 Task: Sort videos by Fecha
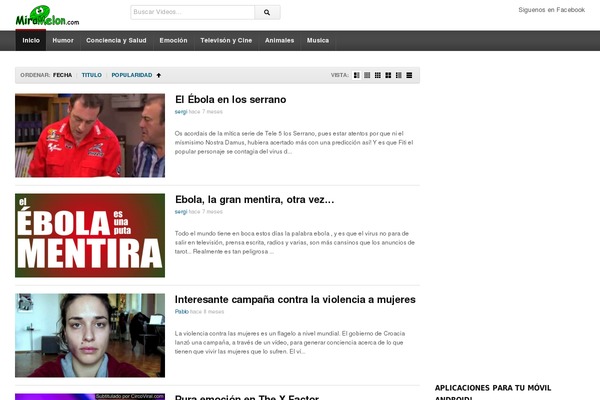point(62,75)
